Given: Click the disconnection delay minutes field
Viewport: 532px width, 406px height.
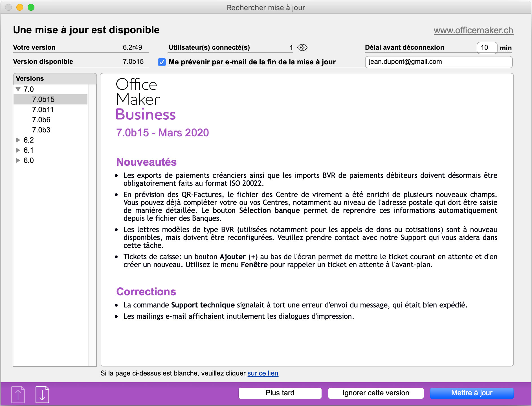Looking at the screenshot, I should [x=487, y=47].
